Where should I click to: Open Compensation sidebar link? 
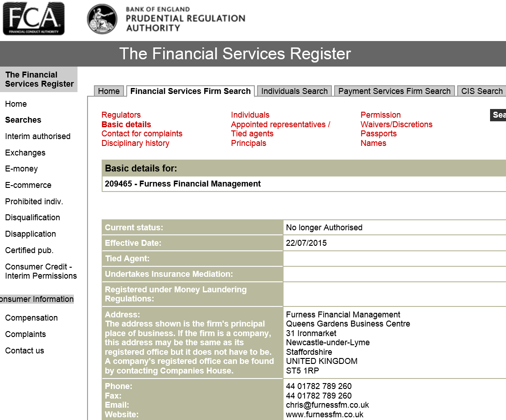click(31, 318)
